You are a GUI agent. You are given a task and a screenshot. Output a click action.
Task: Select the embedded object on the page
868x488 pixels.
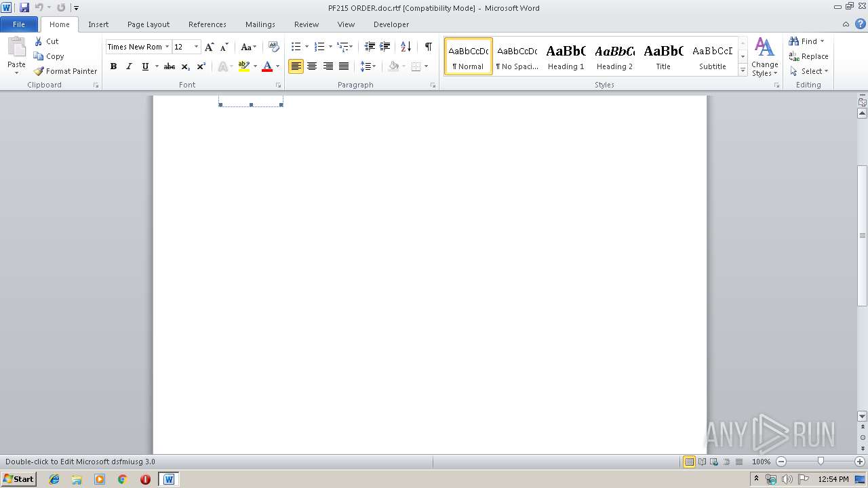click(251, 101)
